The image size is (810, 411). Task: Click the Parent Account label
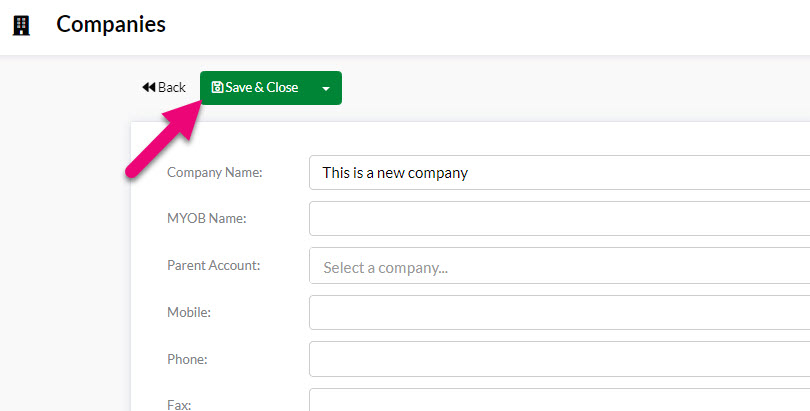point(214,265)
